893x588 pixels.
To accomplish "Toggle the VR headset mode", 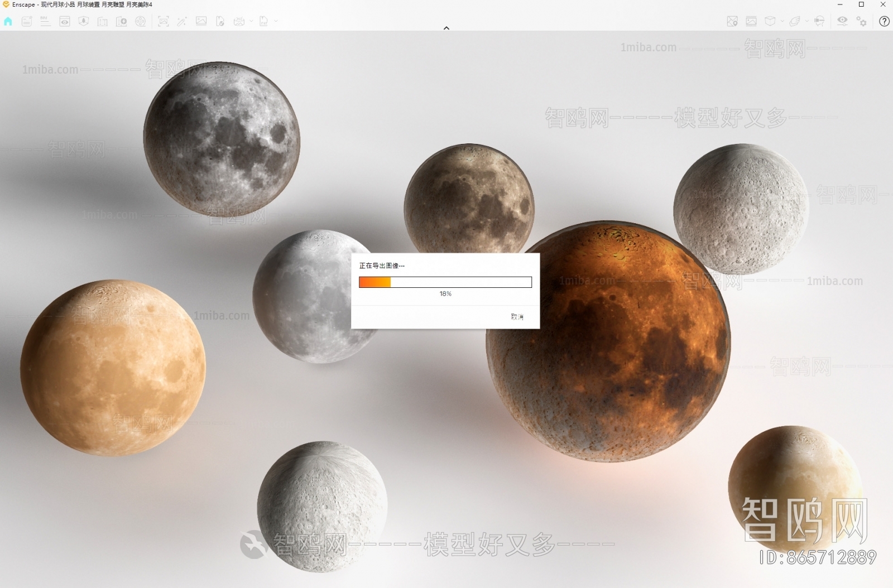I will tap(819, 21).
